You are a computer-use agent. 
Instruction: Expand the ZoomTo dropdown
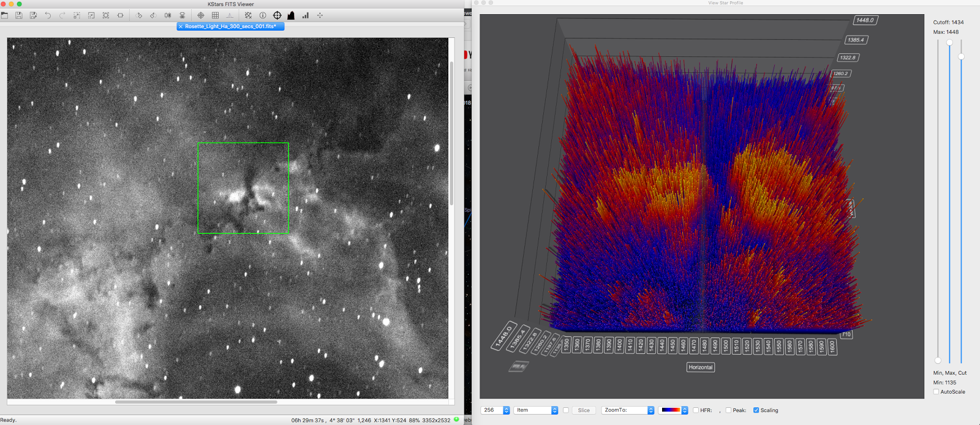click(x=628, y=410)
